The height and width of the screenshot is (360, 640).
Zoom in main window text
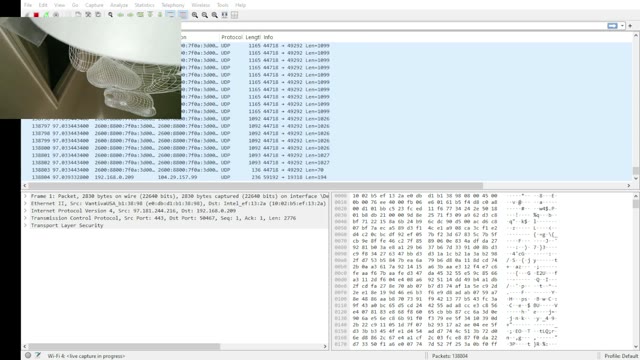pyautogui.click(x=195, y=15)
